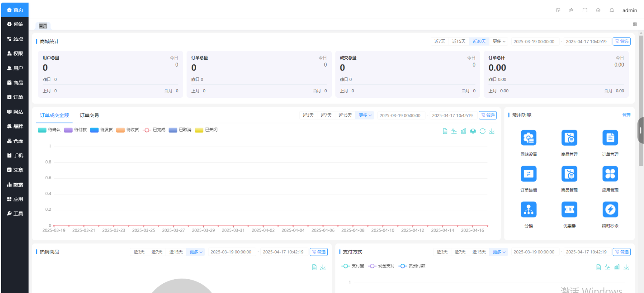The width and height of the screenshot is (644, 293).
Task: Toggle 已关闭 legend series
Action: [206, 130]
